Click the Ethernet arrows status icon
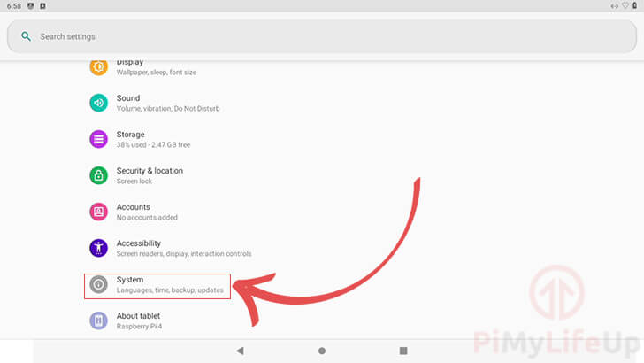This screenshot has width=644, height=363. [x=615, y=6]
